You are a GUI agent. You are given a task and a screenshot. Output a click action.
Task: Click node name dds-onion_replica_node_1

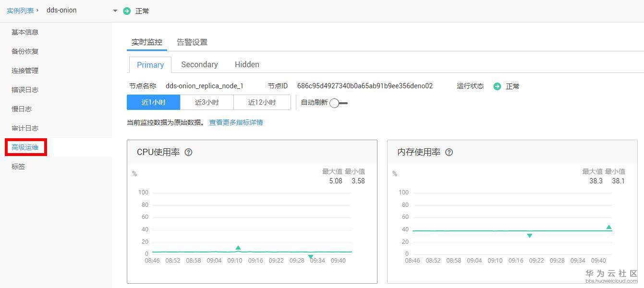tap(205, 86)
